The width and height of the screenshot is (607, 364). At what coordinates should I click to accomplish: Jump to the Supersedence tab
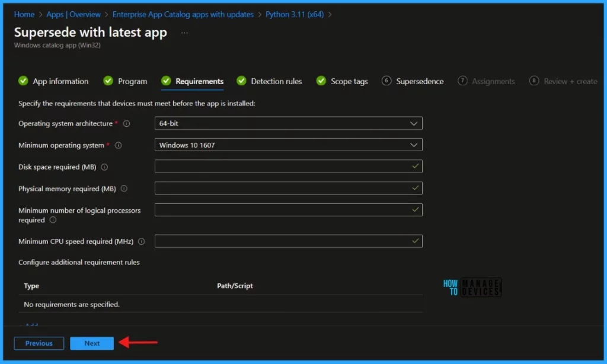tap(420, 81)
